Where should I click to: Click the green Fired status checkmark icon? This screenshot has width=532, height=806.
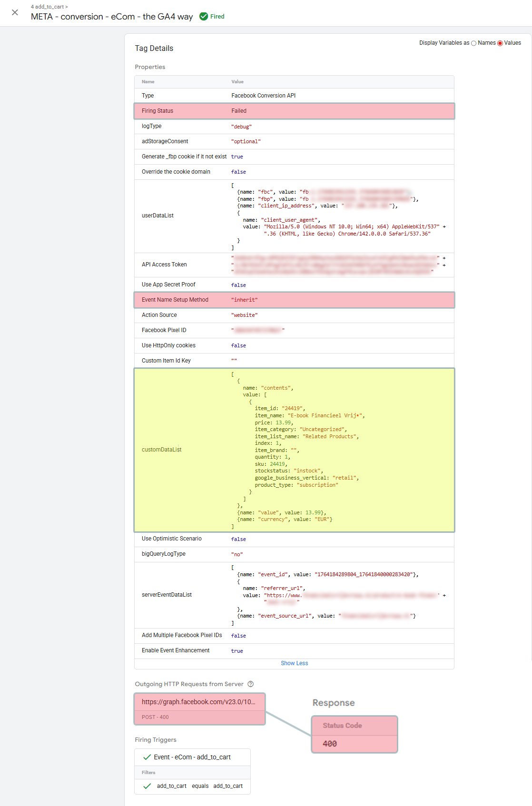[x=204, y=17]
